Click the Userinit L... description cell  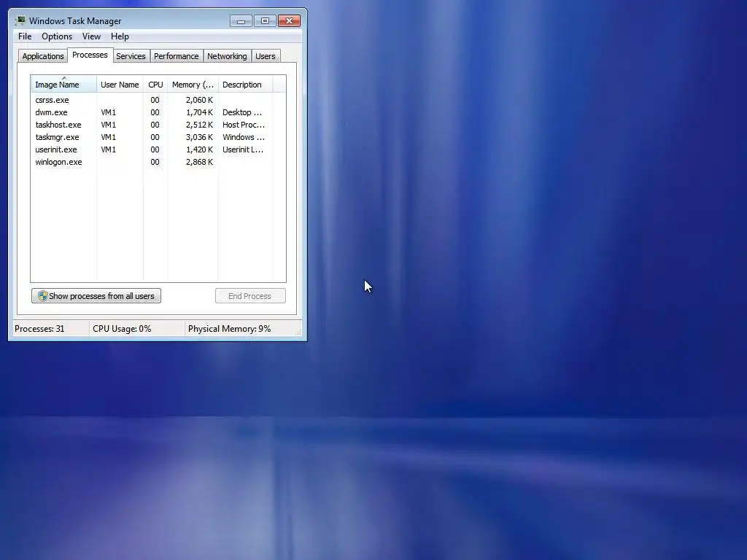242,149
